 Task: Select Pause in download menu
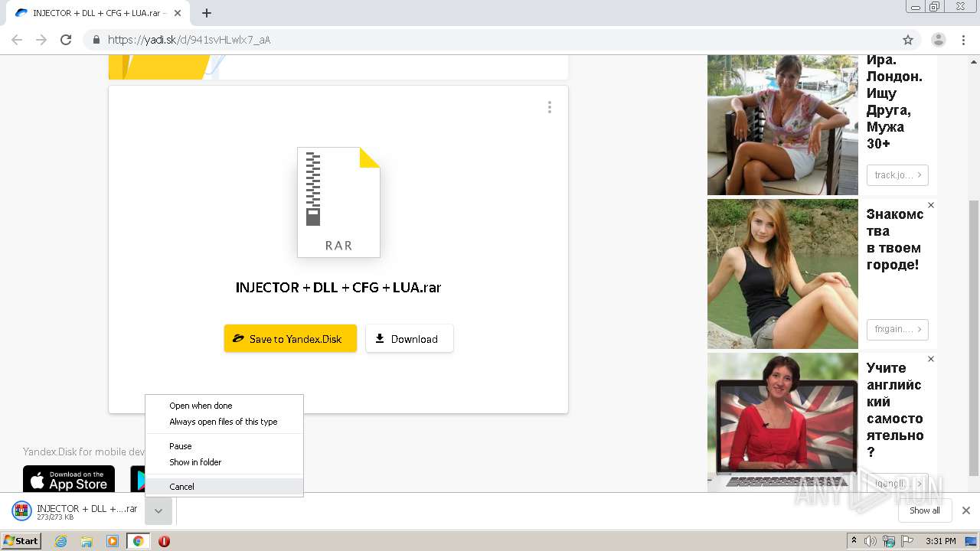click(224, 446)
